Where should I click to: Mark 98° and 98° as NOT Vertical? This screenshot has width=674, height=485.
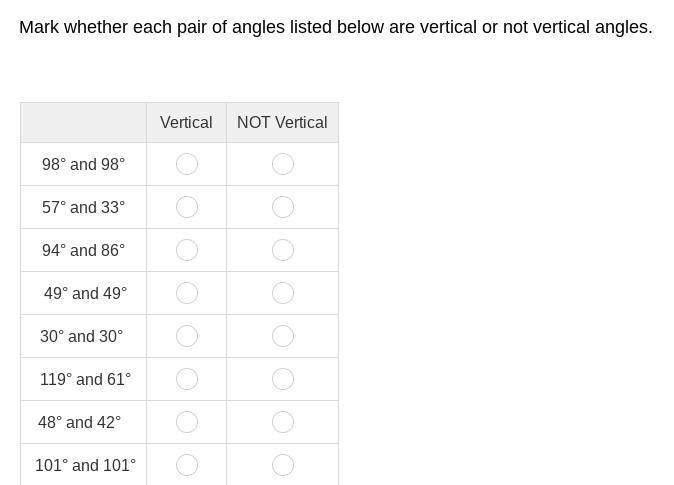coord(283,164)
